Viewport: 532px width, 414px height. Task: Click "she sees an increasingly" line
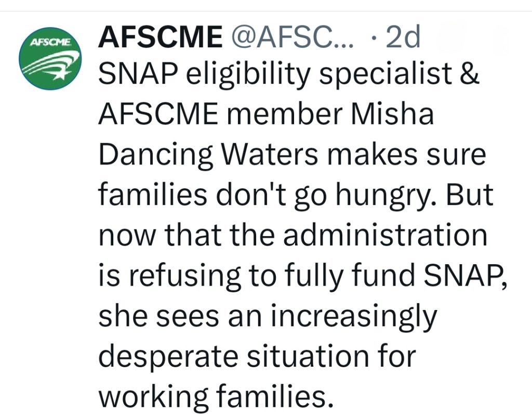267,316
